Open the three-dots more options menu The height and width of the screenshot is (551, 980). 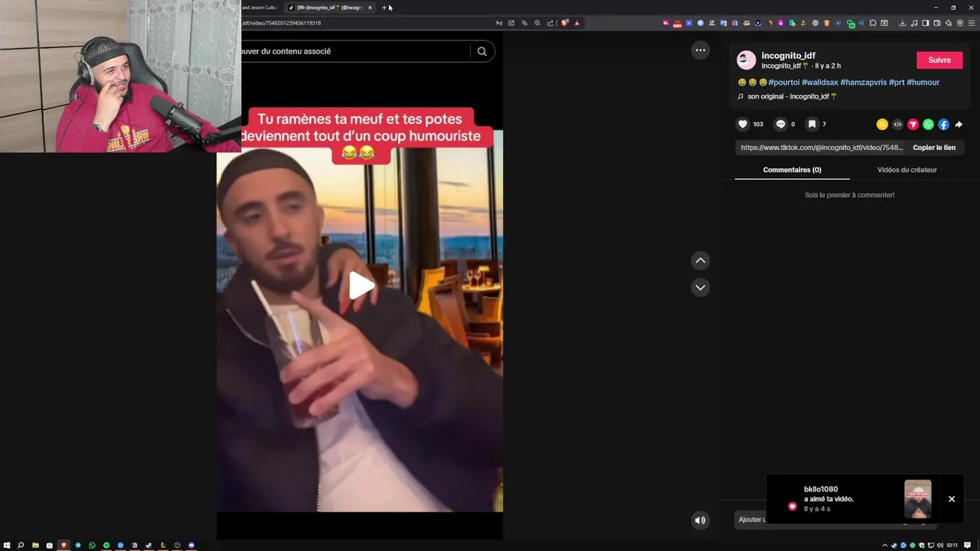coord(700,51)
